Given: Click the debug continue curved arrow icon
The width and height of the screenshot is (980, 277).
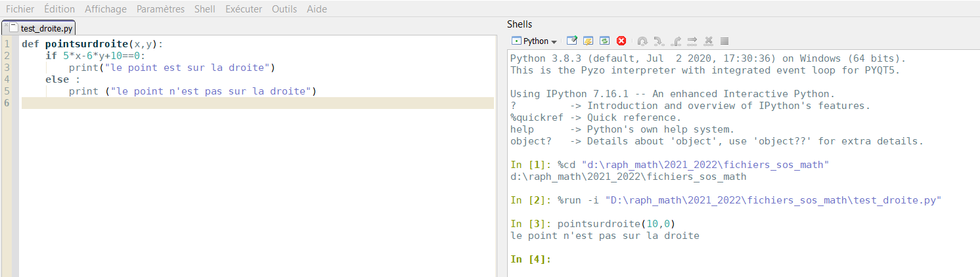Looking at the screenshot, I should pos(642,41).
